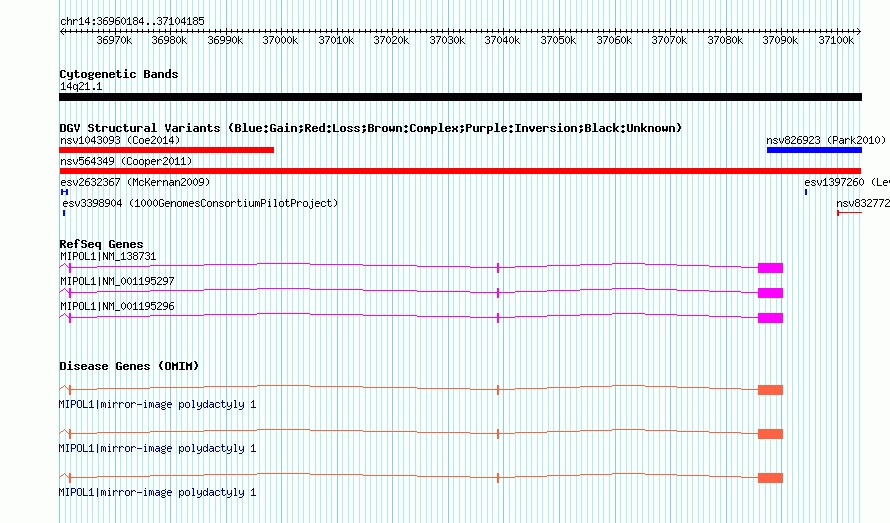The height and width of the screenshot is (523, 890).
Task: Open the bottommost MIPOL1|mirror-image polydactyly 1 link
Action: coord(157,493)
